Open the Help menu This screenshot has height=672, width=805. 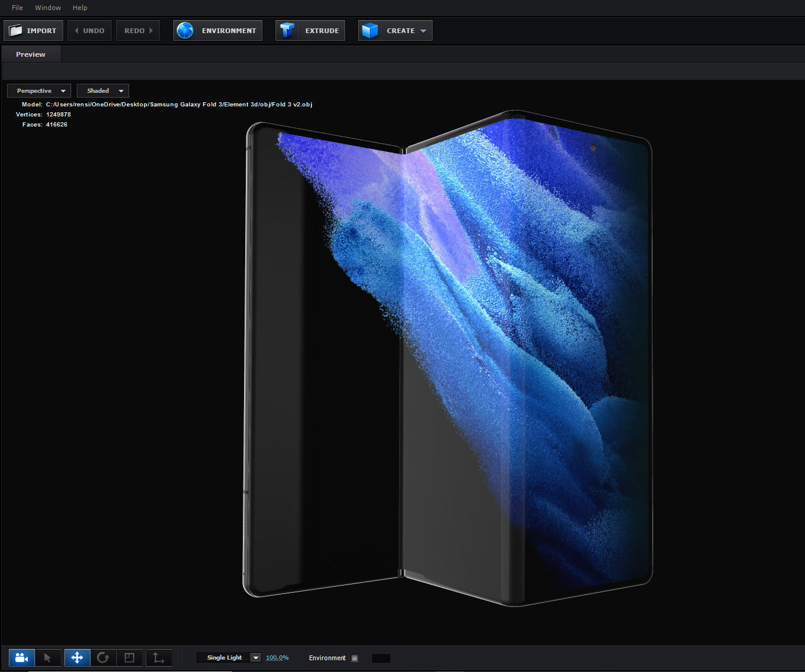click(80, 8)
